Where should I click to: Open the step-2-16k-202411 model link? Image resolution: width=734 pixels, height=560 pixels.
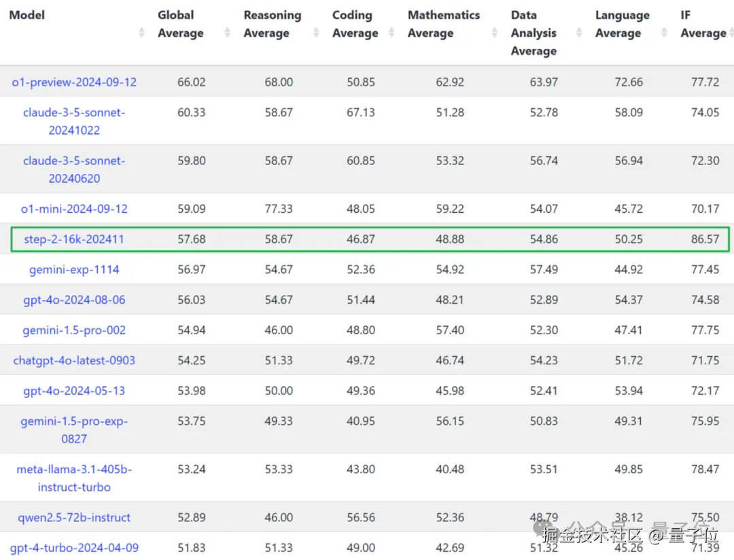(74, 239)
